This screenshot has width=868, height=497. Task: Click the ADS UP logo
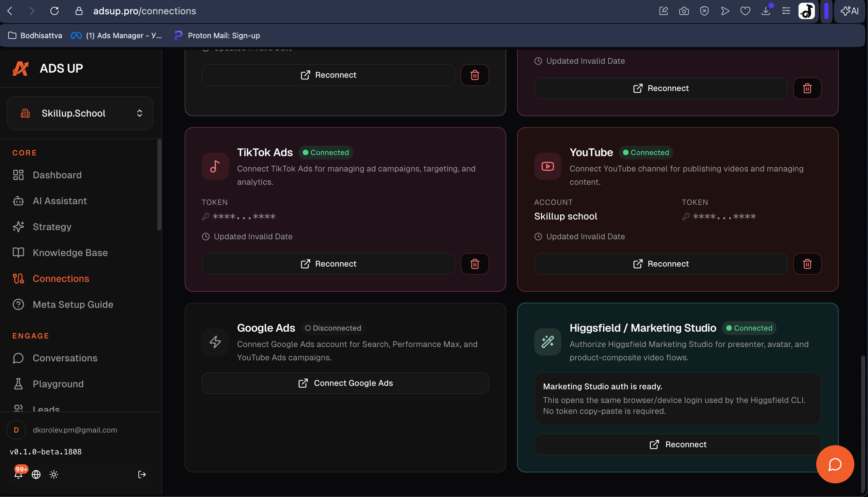tap(48, 68)
